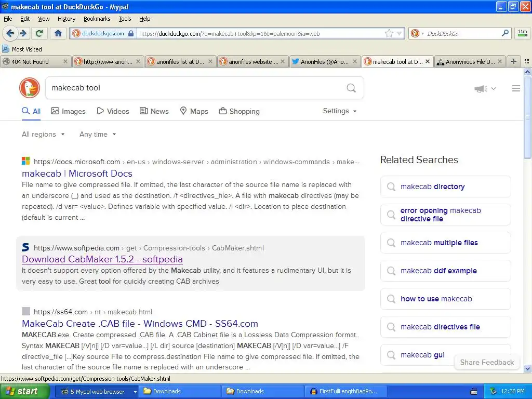Click the 11m toolbar addon icon
This screenshot has width=532, height=399.
[x=523, y=33]
